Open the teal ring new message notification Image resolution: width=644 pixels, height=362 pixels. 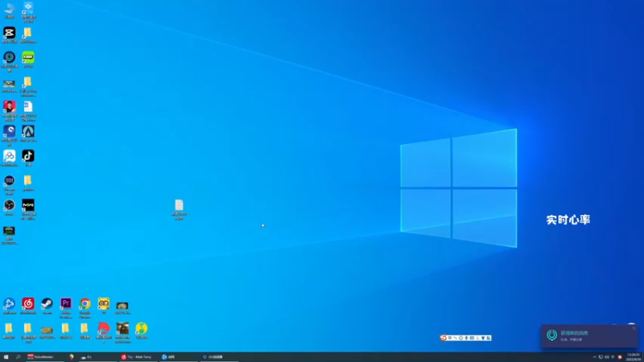589,336
